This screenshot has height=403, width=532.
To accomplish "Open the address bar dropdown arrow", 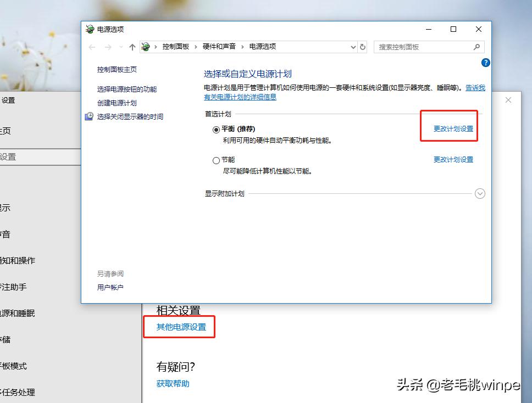I will (x=353, y=47).
